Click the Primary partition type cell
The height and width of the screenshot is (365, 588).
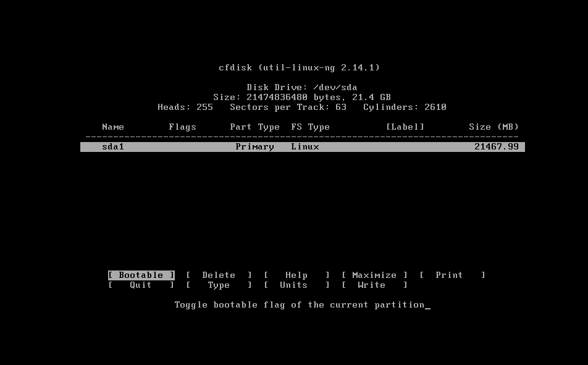pos(254,146)
